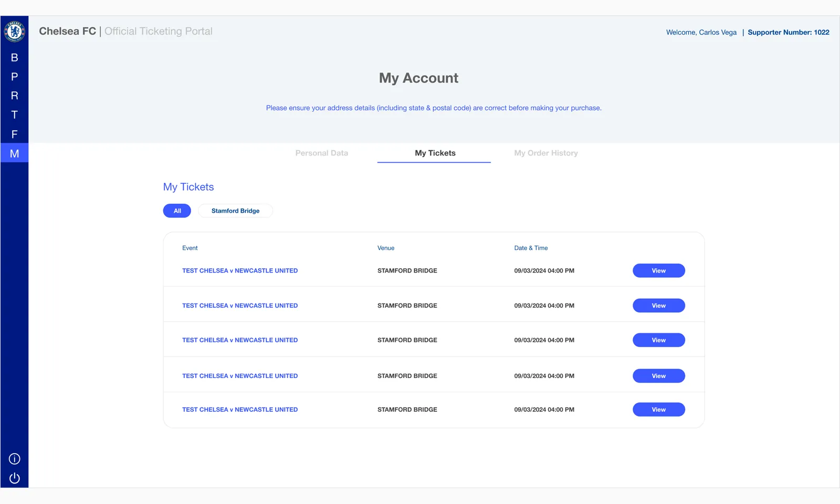The image size is (840, 504).
Task: Click the Date & Time column header
Action: pos(531,248)
